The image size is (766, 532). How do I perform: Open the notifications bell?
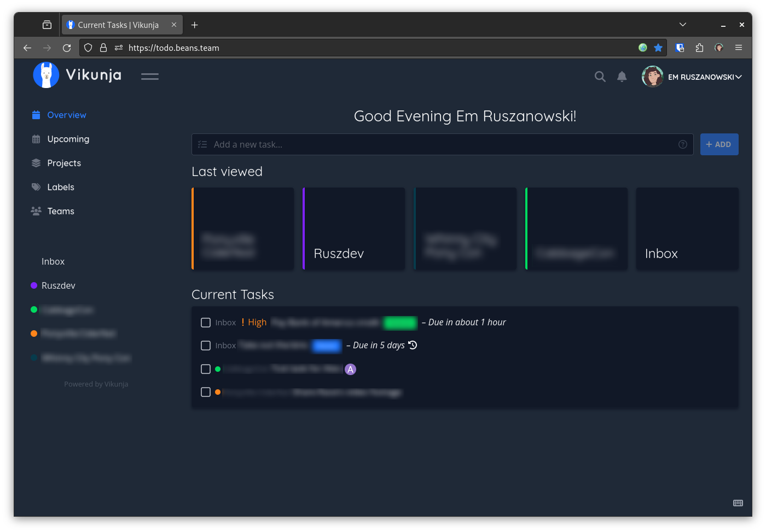pos(622,77)
